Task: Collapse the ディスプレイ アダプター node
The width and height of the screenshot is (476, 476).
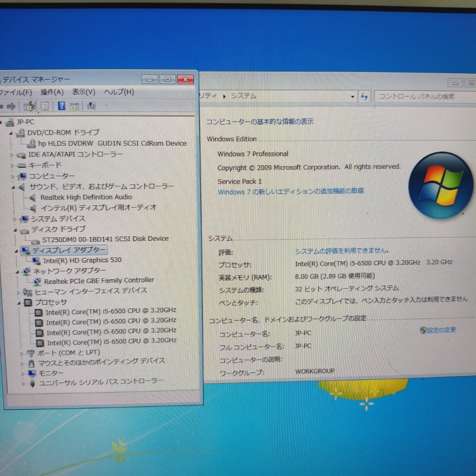Action: point(16,251)
